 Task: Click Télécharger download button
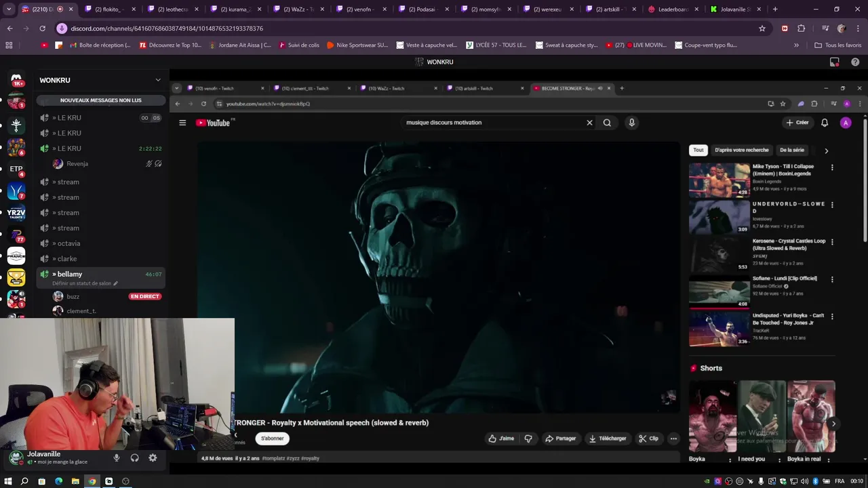(x=608, y=439)
